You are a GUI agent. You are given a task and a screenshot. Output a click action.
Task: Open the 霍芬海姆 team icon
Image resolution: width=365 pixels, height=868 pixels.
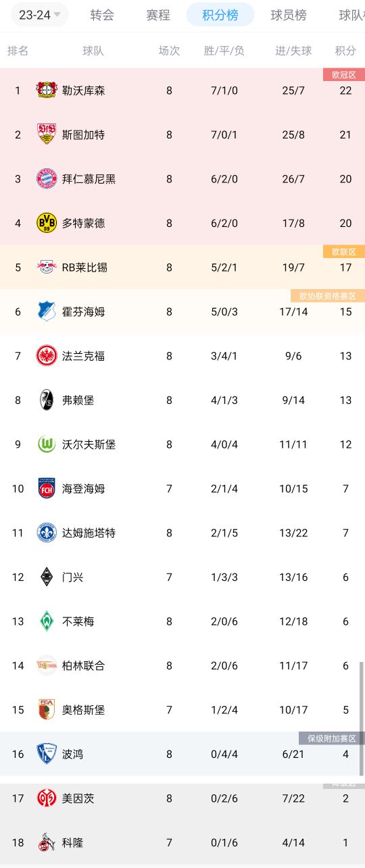coord(47,311)
